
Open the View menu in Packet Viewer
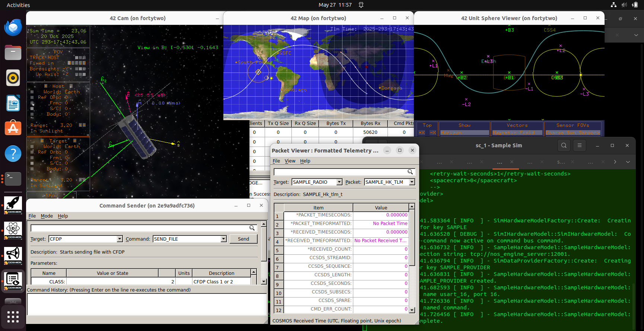tap(290, 161)
